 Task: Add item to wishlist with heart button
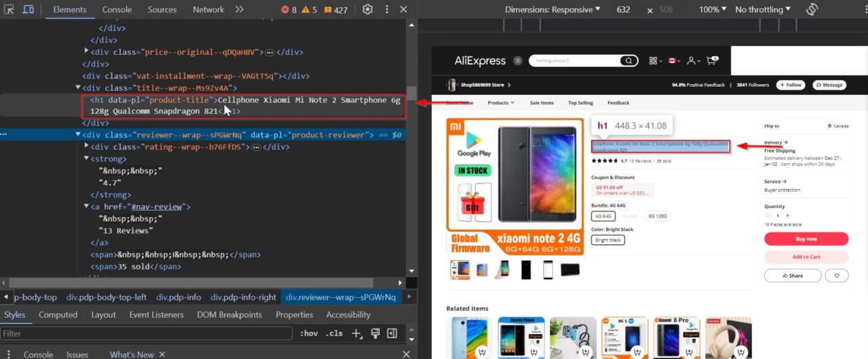click(837, 276)
